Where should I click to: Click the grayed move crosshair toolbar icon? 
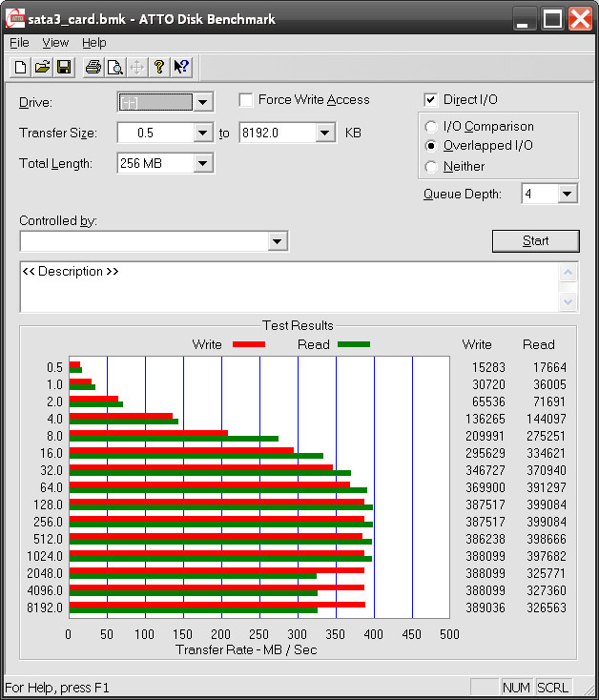click(137, 68)
